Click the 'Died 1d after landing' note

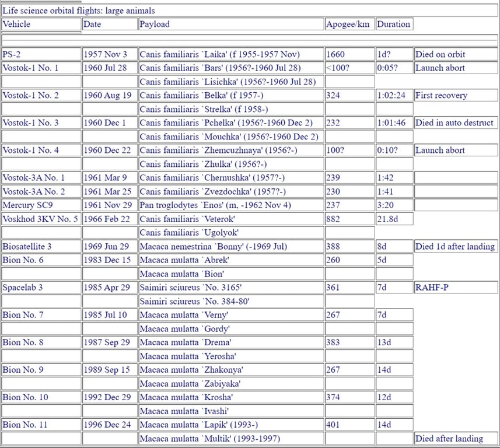456,246
